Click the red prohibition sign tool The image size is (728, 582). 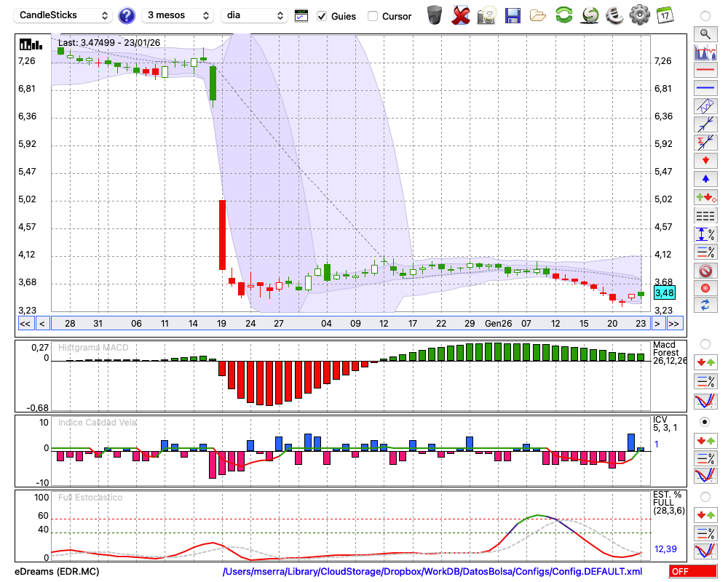[705, 271]
